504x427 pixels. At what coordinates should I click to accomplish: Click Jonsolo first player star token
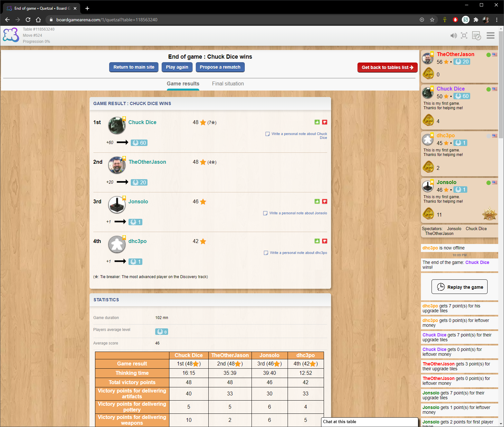click(x=489, y=214)
